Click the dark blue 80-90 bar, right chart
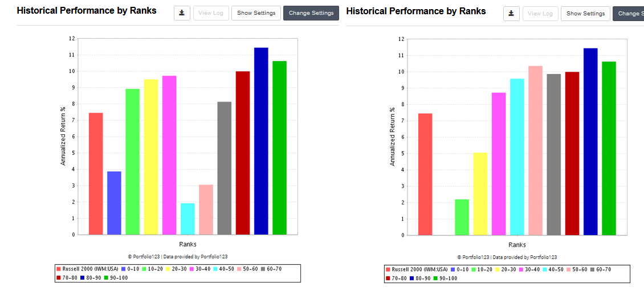This screenshot has width=644, height=303. point(590,142)
